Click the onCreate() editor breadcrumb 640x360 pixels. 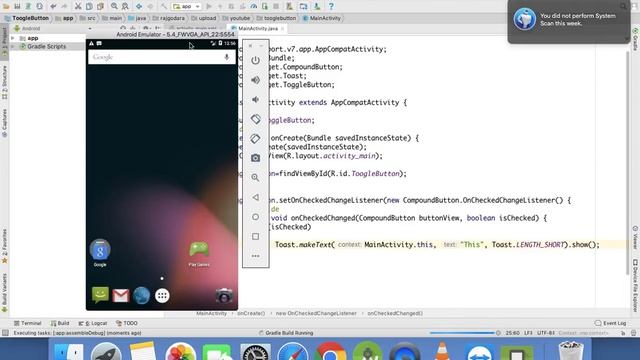point(251,313)
